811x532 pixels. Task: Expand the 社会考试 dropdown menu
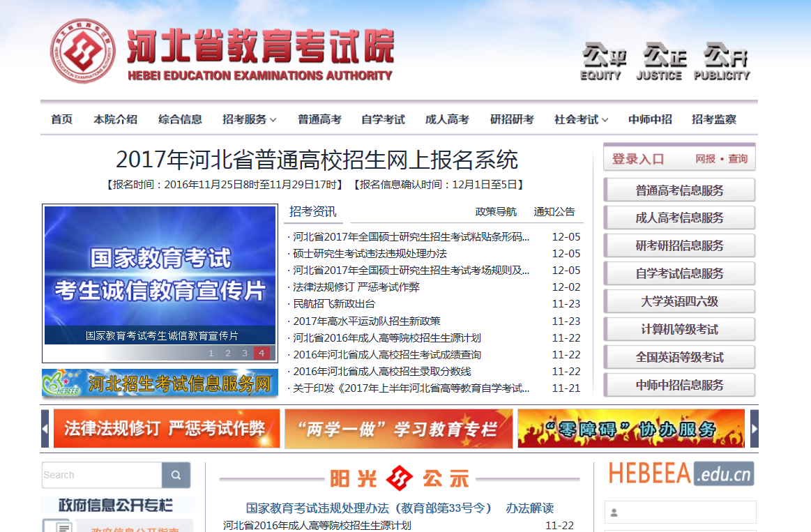[581, 119]
